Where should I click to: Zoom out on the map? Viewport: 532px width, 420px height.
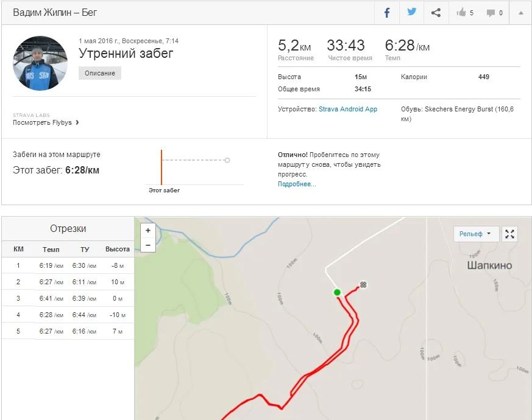[x=148, y=245]
